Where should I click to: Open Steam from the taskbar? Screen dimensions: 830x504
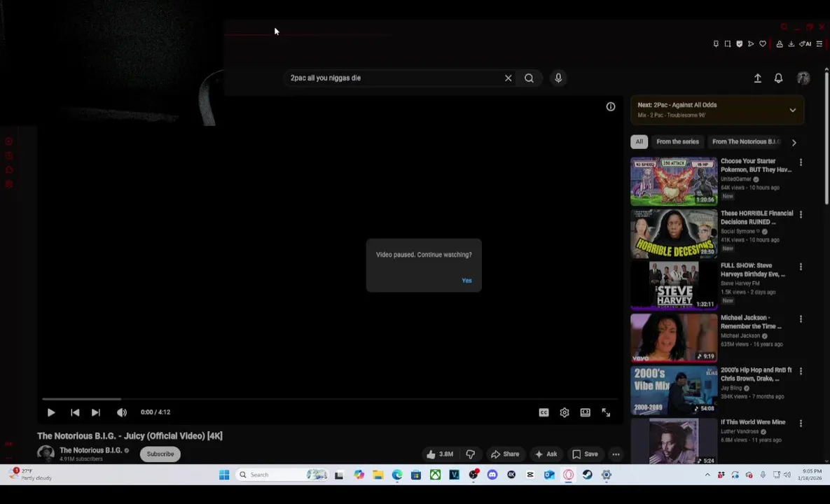[587, 475]
